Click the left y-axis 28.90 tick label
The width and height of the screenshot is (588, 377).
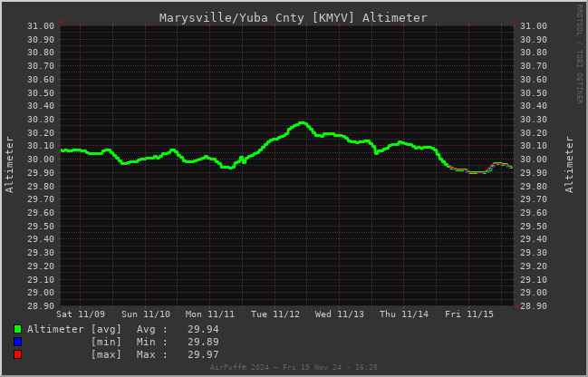(x=41, y=306)
